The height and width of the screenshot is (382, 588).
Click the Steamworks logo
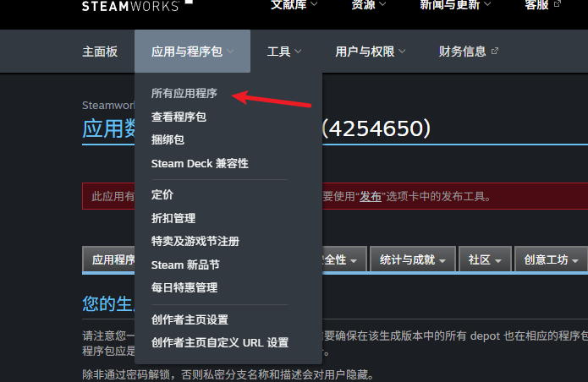pos(130,6)
